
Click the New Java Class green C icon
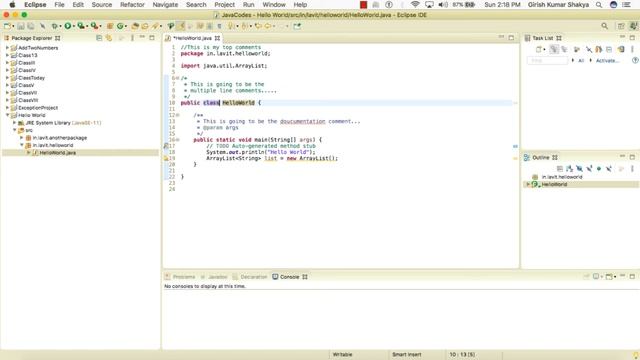click(120, 26)
